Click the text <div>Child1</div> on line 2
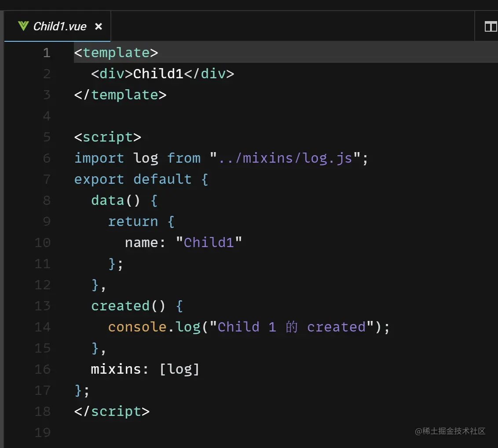Viewport: 498px width, 448px height. (163, 74)
